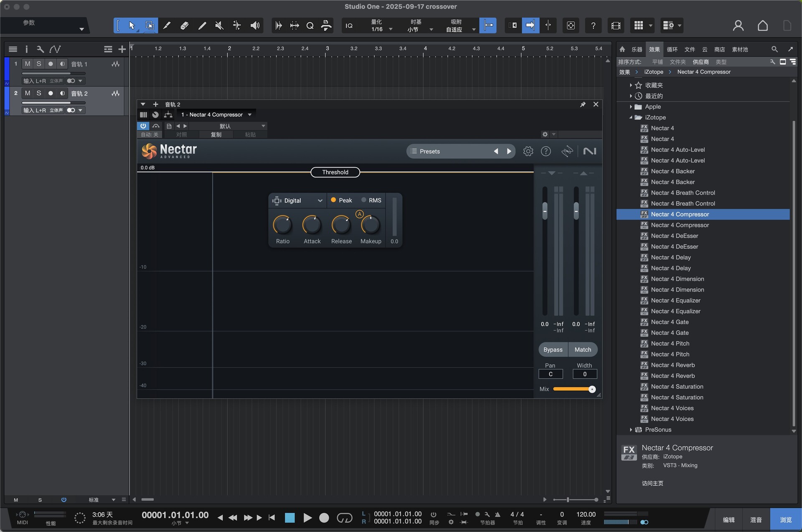Go to browser home icon
This screenshot has width=802, height=532.
tap(622, 49)
